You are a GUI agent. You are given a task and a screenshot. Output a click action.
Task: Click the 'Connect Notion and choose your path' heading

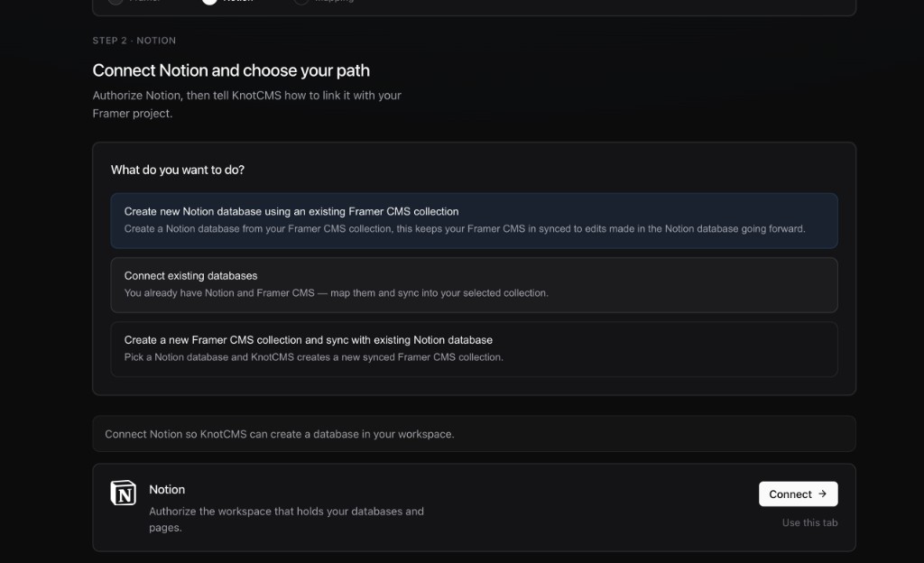[x=231, y=70]
